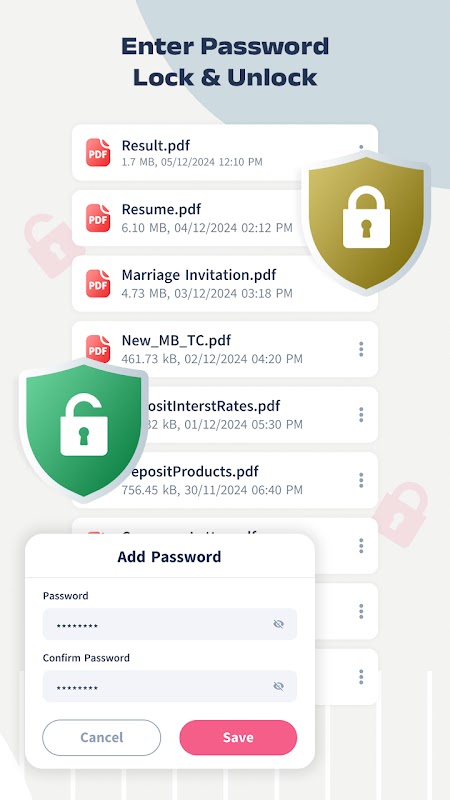Image resolution: width=450 pixels, height=800 pixels.
Task: Show the Password field's hidden text
Action: pyautogui.click(x=278, y=624)
